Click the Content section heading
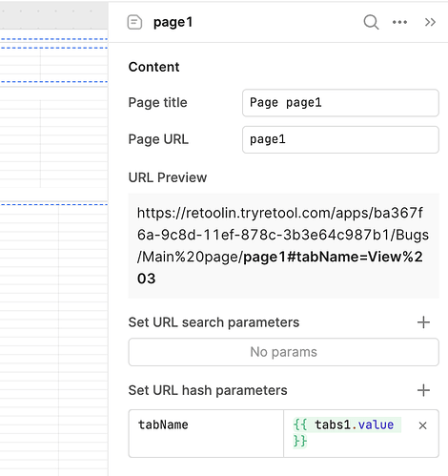The height and width of the screenshot is (476, 448). coord(153,67)
